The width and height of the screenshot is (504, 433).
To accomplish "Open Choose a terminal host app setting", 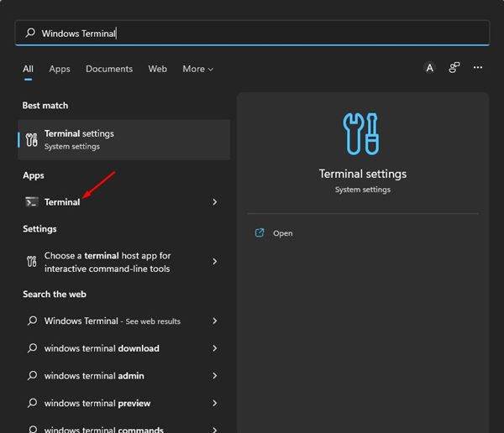I will click(x=124, y=262).
